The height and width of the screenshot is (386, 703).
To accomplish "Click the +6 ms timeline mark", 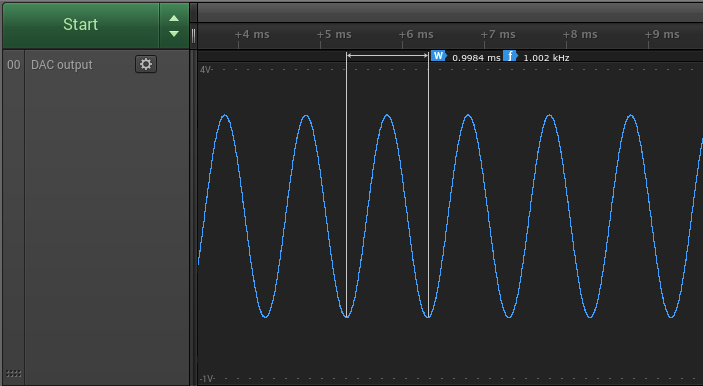I will pyautogui.click(x=416, y=35).
